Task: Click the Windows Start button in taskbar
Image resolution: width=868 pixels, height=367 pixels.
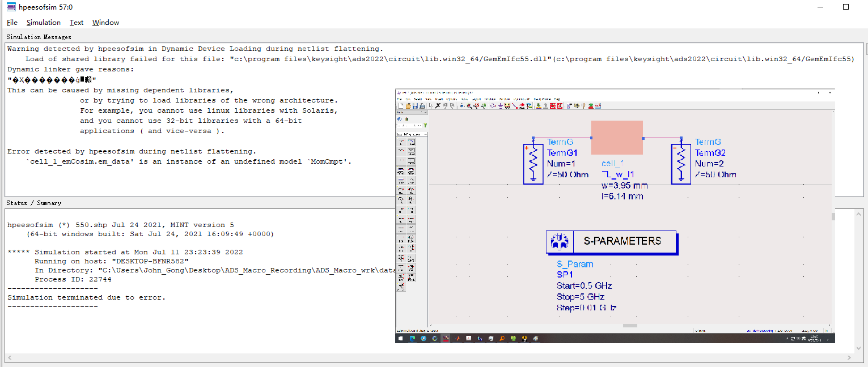Action: tap(401, 338)
